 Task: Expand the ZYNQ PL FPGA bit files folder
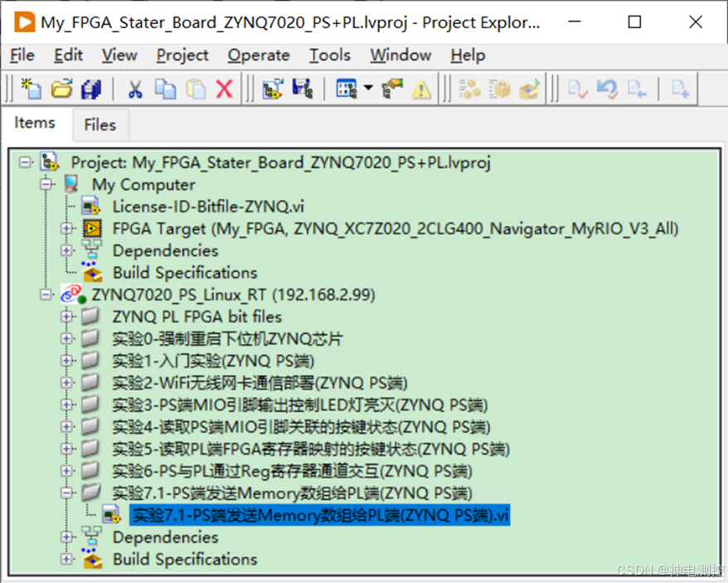tap(66, 317)
